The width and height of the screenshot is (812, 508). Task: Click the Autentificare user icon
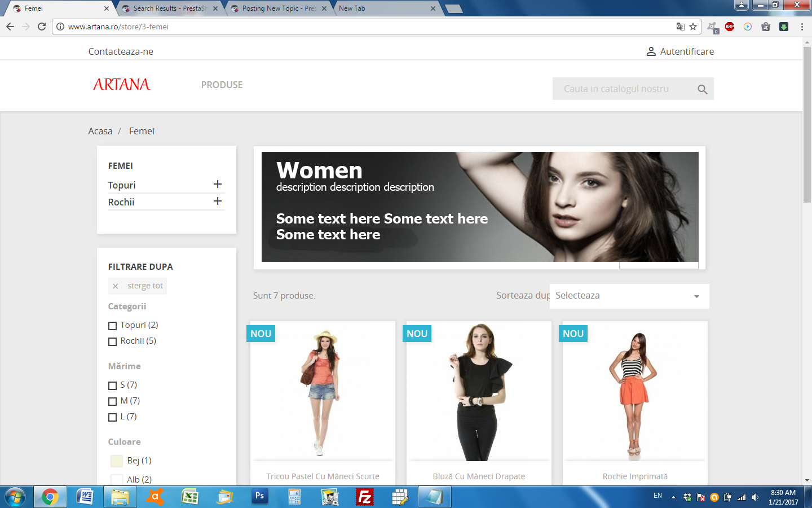point(651,51)
